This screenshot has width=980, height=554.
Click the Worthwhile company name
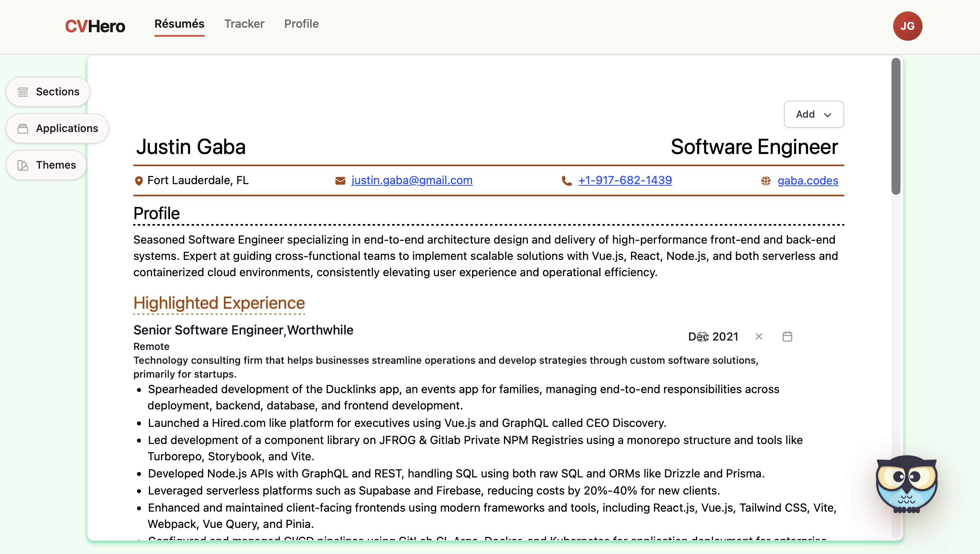[320, 330]
